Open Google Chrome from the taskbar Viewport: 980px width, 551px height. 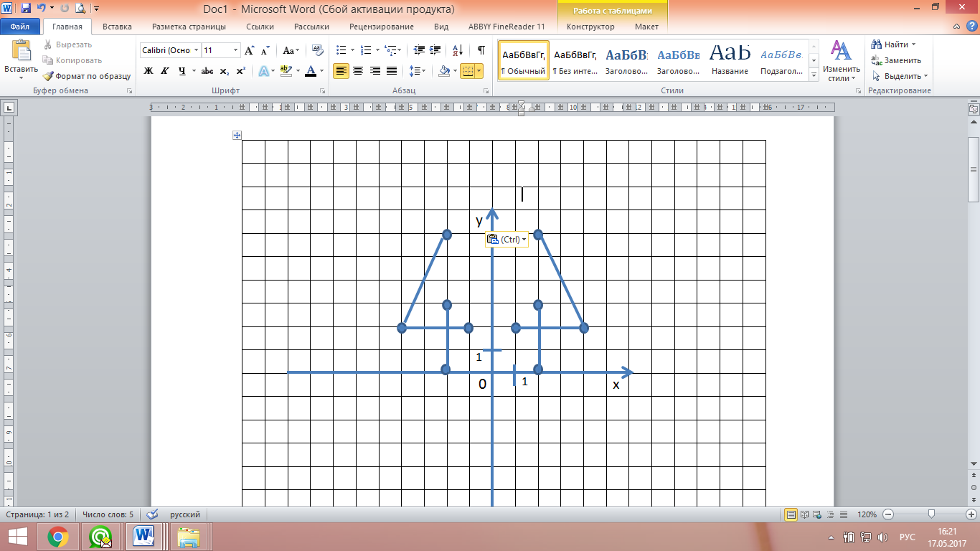coord(58,537)
